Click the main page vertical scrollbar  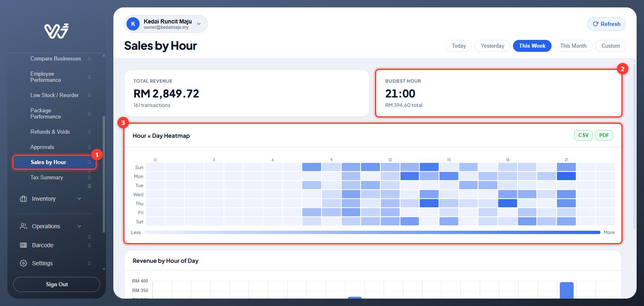point(635,146)
